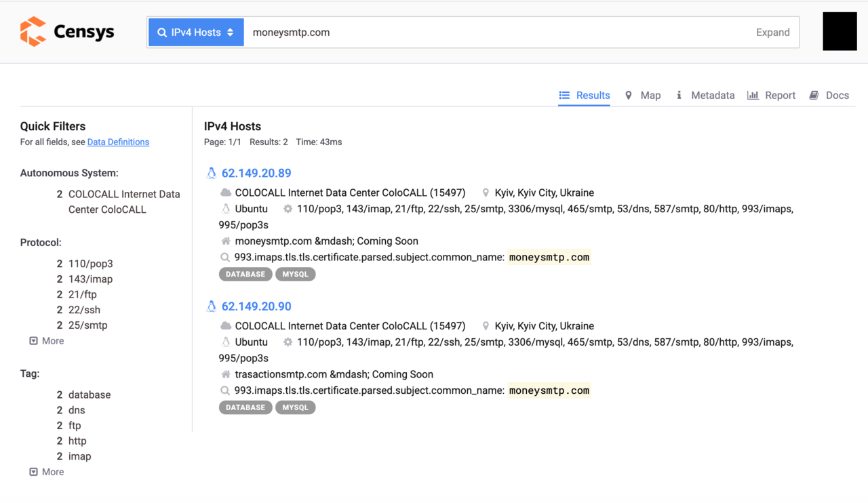Click the gear icon in the 62.149.20.90 result
This screenshot has height=503, width=868.
[288, 342]
